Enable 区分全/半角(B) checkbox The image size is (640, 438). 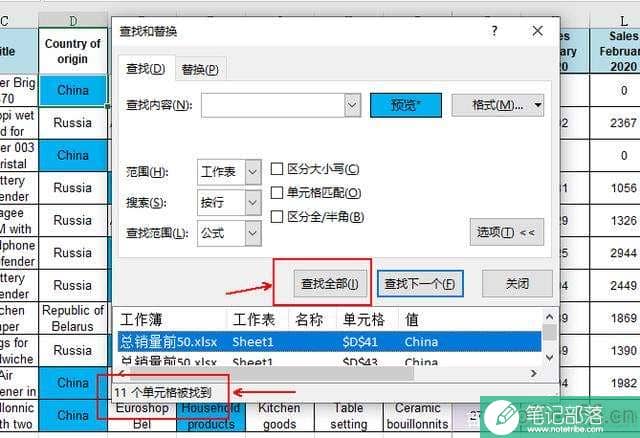point(277,217)
